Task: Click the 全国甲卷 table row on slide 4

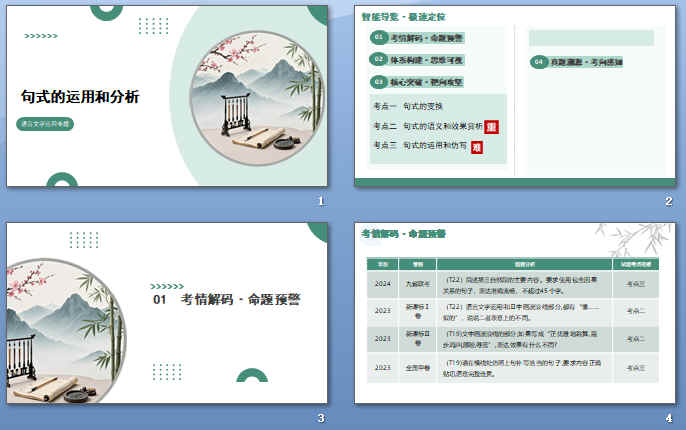Action: (x=512, y=367)
